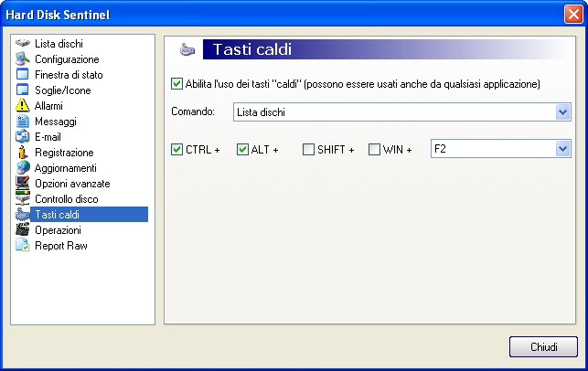
Task: Click the Report Raw document icon
Action: 23,246
